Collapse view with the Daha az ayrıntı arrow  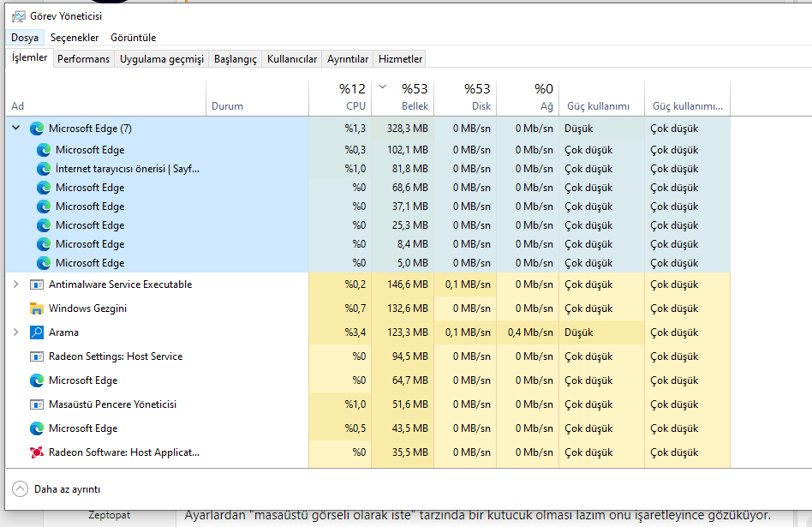(20, 488)
